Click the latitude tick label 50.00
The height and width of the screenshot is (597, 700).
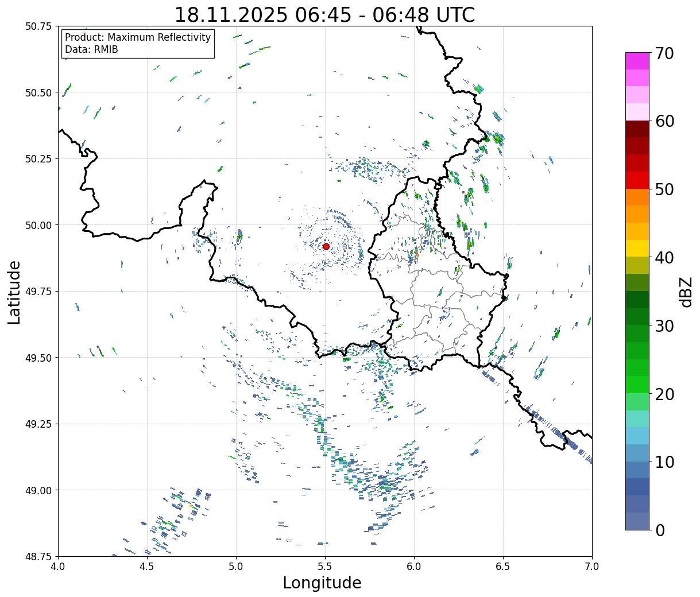click(38, 225)
